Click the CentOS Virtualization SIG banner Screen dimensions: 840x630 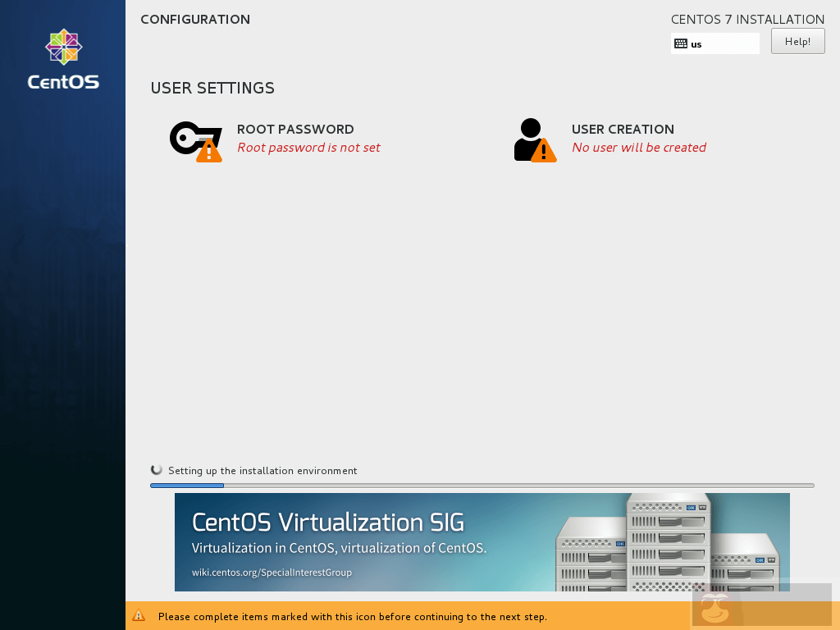(482, 541)
